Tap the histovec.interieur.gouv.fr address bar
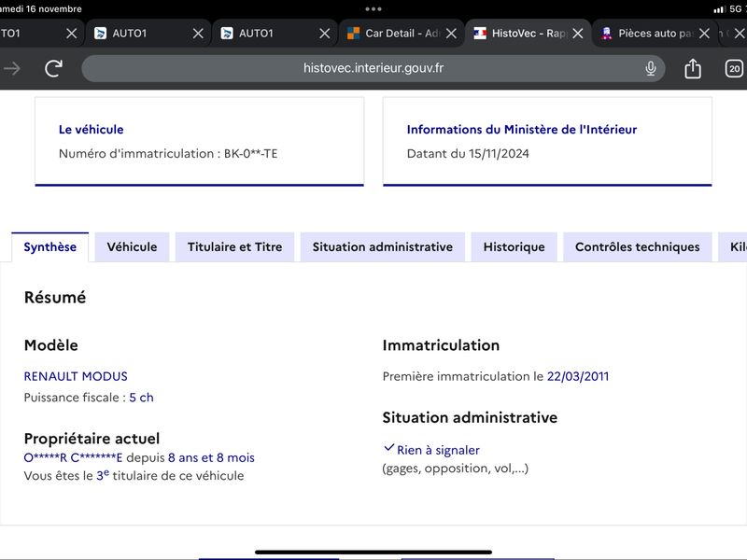Screen dimensions: 747x560 coord(373,68)
